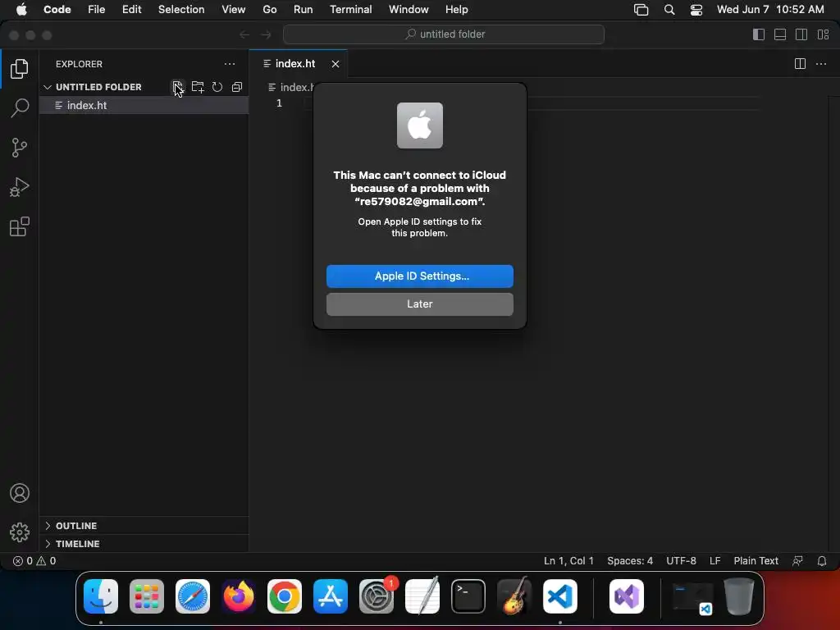840x630 pixels.
Task: Refresh the Explorer file list
Action: [217, 87]
